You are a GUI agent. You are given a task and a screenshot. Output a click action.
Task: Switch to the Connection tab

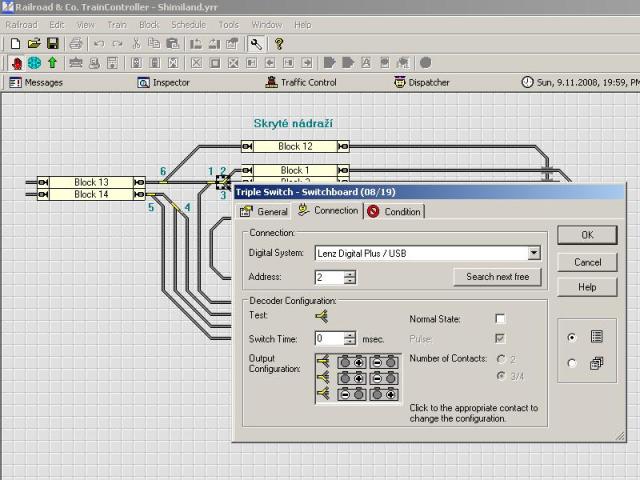click(328, 211)
